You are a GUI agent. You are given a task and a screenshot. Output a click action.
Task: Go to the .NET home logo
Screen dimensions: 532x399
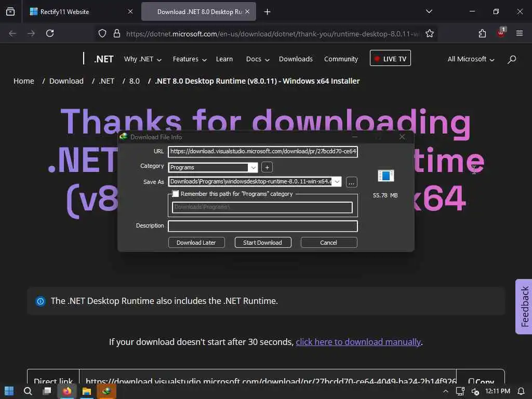click(103, 59)
